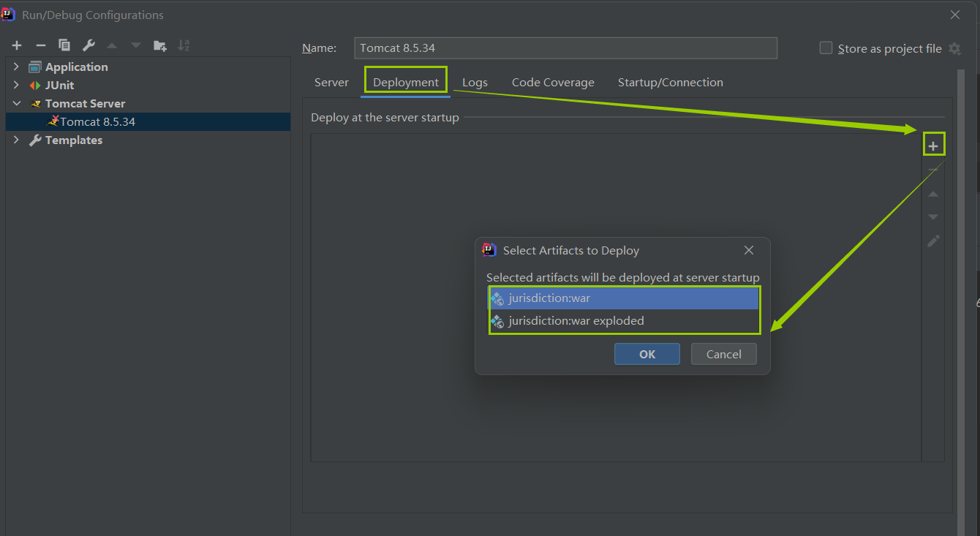The width and height of the screenshot is (980, 536).
Task: Open the Code Coverage tab
Action: 553,83
